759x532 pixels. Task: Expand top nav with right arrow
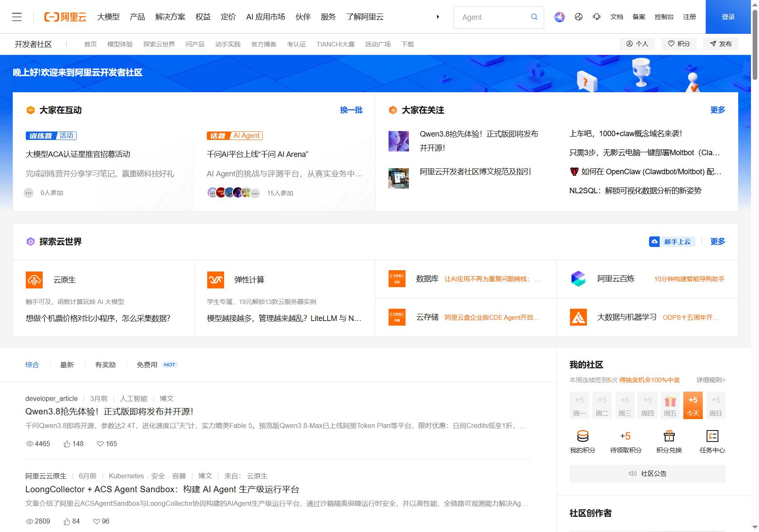click(438, 17)
